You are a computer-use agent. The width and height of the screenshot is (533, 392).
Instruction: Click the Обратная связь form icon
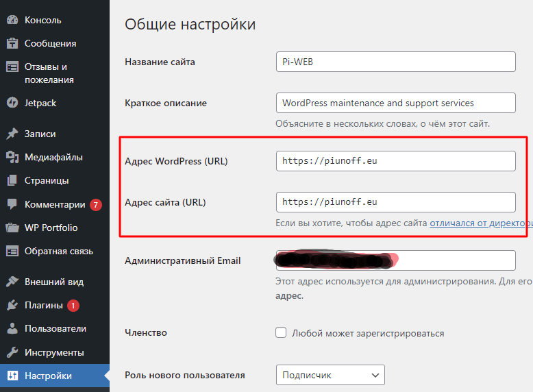click(x=12, y=252)
